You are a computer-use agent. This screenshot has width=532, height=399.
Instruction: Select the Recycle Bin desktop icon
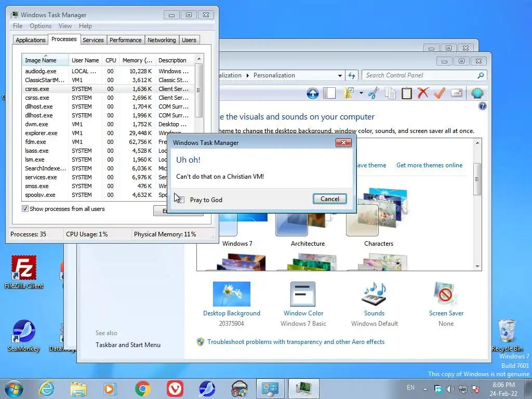[x=507, y=335]
